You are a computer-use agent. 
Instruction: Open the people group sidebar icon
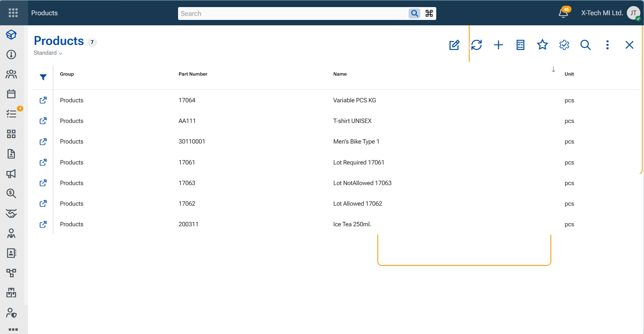pyautogui.click(x=11, y=74)
